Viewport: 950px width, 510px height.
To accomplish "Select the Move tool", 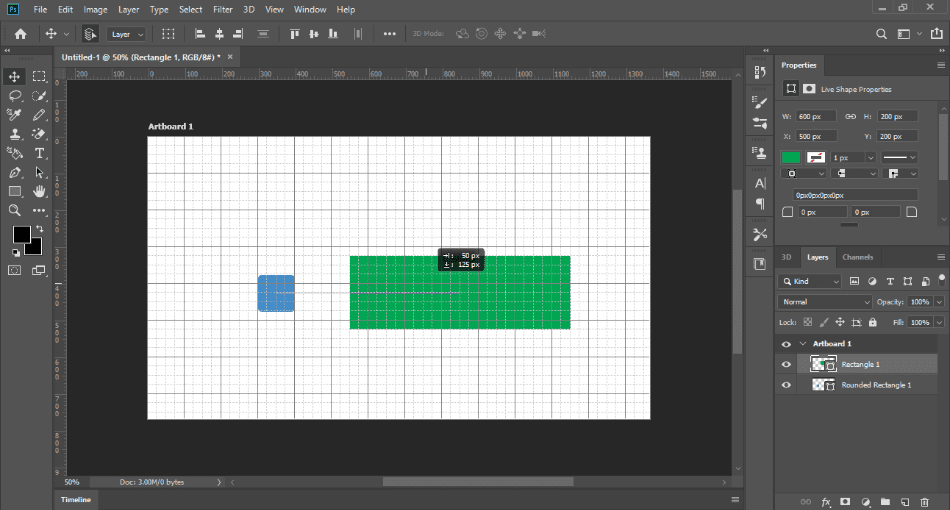I will 15,76.
